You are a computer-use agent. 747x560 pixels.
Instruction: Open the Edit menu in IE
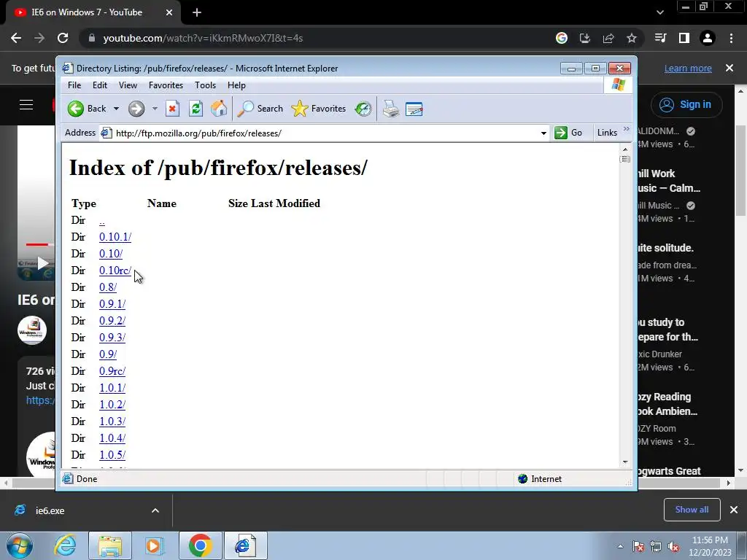click(99, 85)
